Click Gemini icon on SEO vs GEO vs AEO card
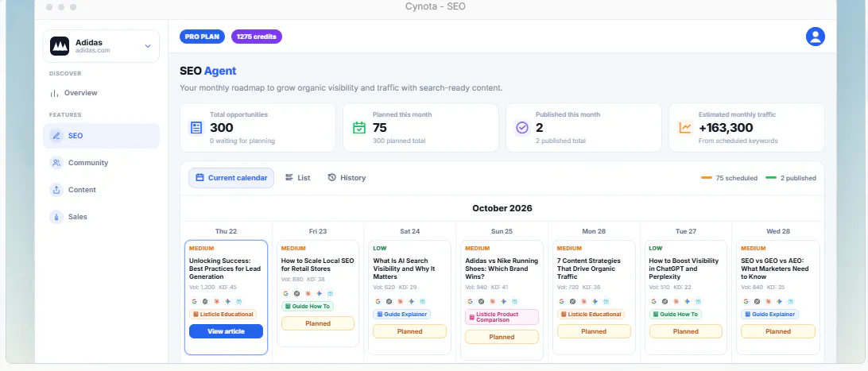Image resolution: width=868 pixels, height=371 pixels. pos(779,301)
